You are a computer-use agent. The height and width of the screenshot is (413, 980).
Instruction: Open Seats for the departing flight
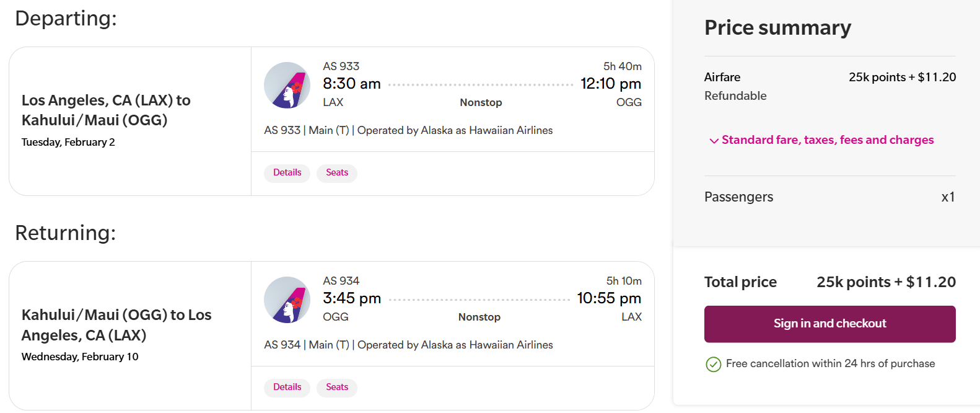click(x=337, y=172)
